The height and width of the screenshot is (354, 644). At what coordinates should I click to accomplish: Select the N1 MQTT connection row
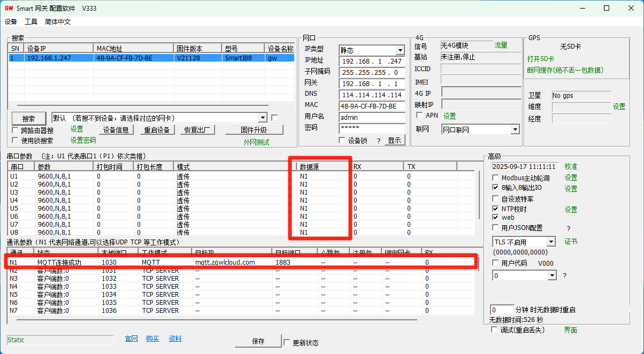160,263
